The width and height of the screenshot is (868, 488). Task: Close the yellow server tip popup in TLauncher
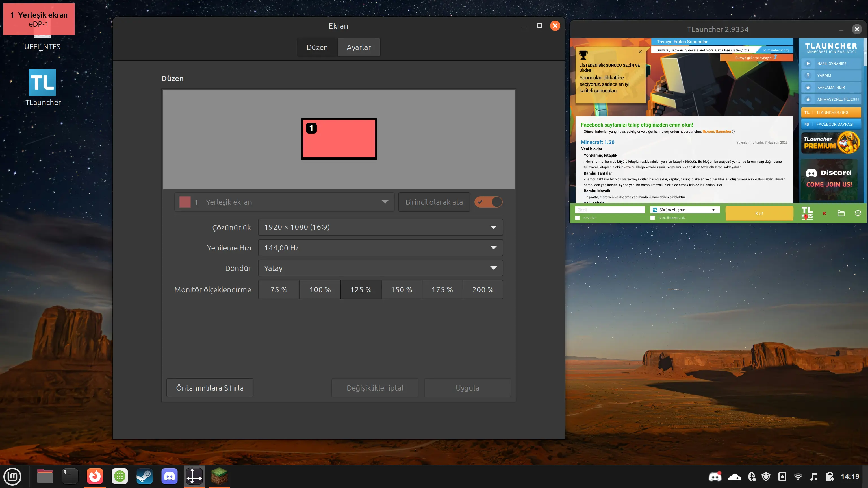tap(640, 51)
